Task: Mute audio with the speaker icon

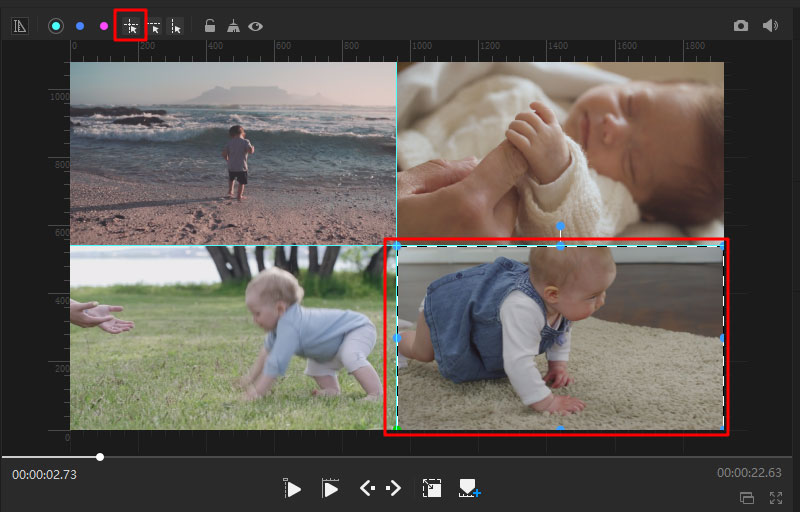Action: 770,26
